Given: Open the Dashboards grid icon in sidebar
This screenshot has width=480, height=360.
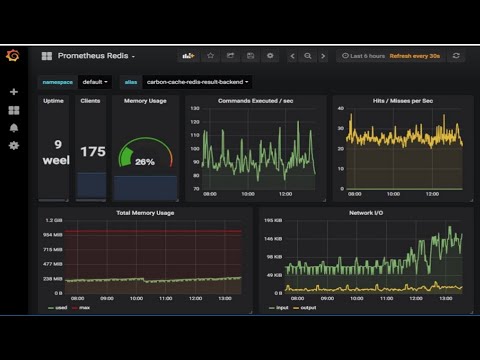Looking at the screenshot, I should pos(14,110).
